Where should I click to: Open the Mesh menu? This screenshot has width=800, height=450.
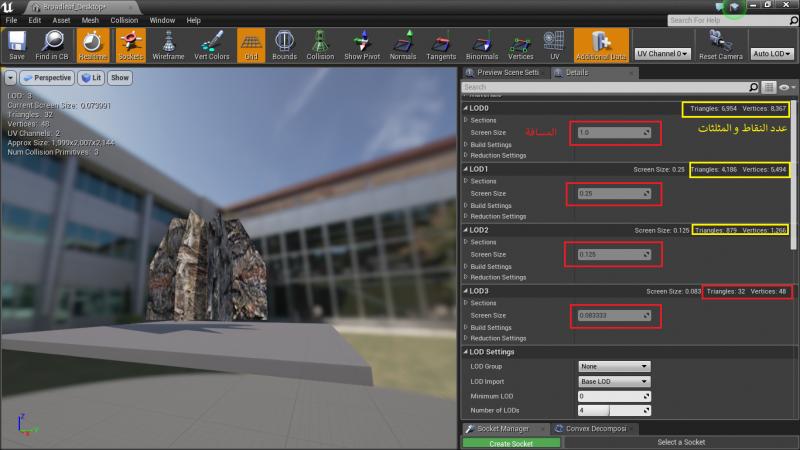coord(90,20)
